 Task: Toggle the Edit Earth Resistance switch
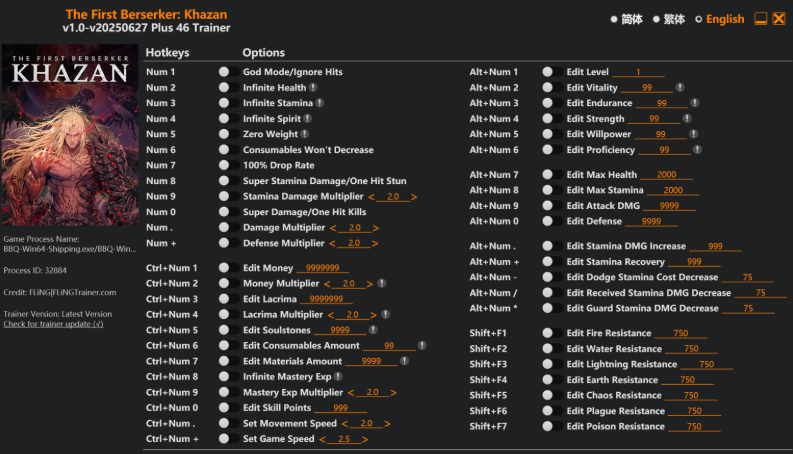click(552, 380)
